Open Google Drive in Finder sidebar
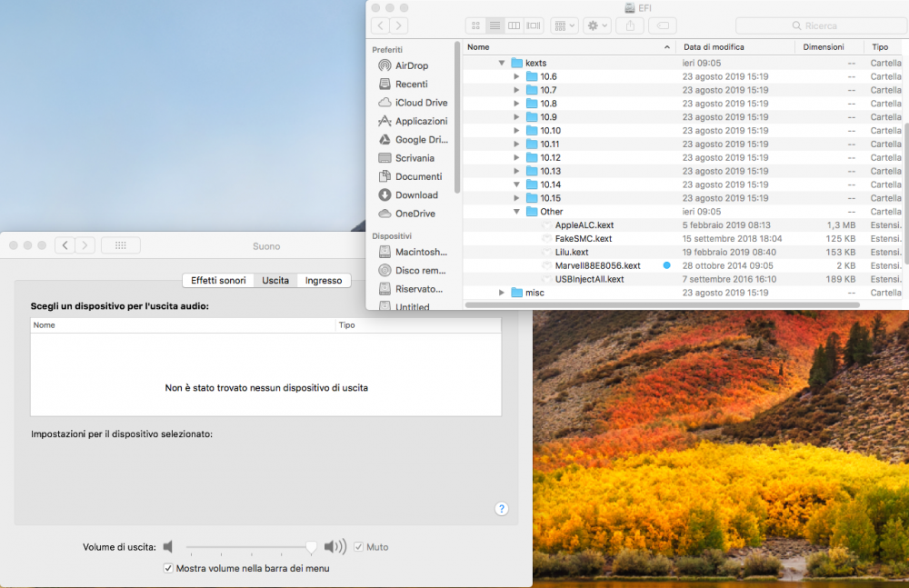This screenshot has width=909, height=588. tap(413, 140)
